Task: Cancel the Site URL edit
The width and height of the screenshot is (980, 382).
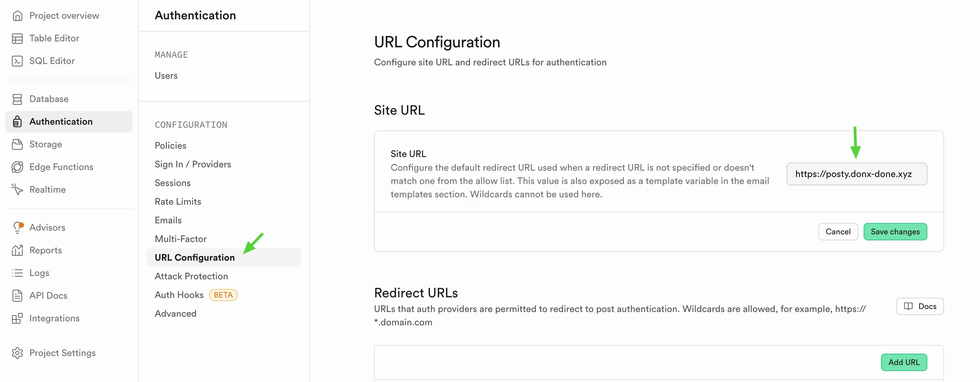Action: (838, 232)
